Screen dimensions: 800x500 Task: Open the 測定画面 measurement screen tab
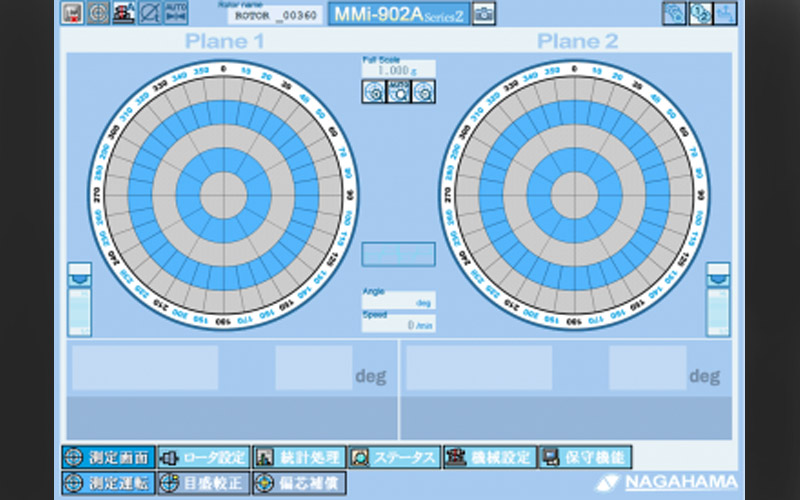(x=108, y=457)
